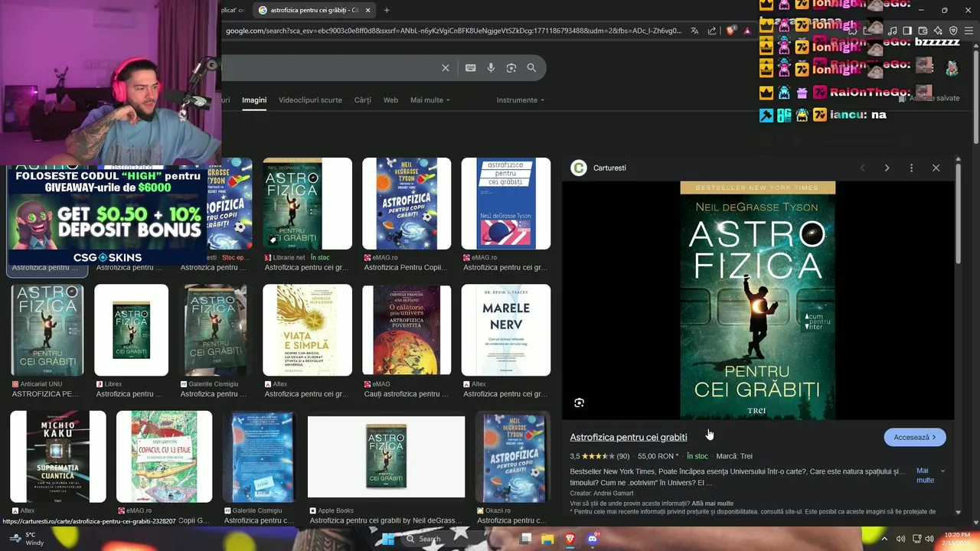The height and width of the screenshot is (551, 980).
Task: Open the browser hamburger menu
Action: (x=969, y=31)
